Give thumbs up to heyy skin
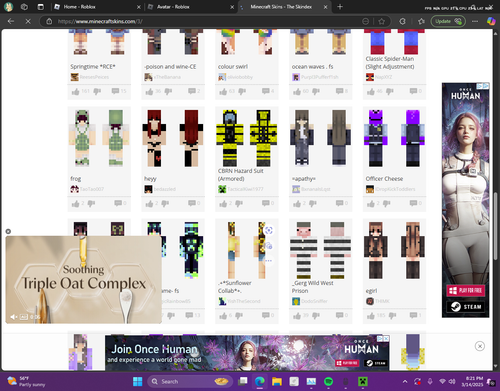 click(149, 204)
